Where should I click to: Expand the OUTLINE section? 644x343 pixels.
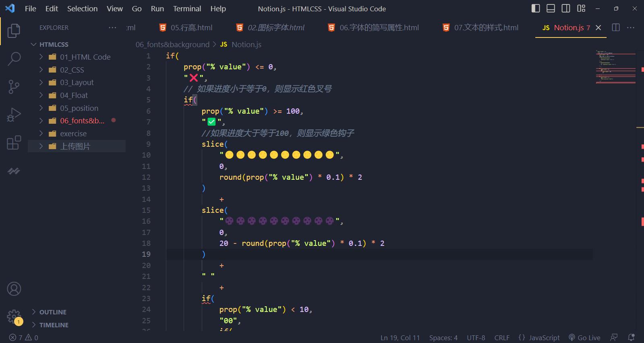[53, 312]
